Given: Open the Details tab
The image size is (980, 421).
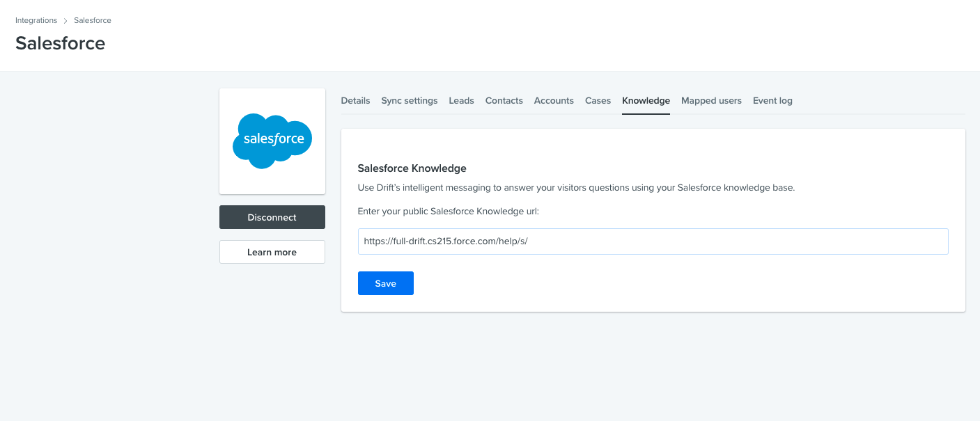Looking at the screenshot, I should coord(355,101).
